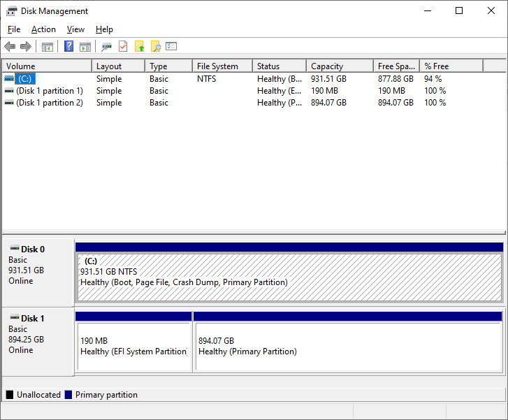The image size is (508, 420).
Task: Open the Action menu
Action: 43,29
